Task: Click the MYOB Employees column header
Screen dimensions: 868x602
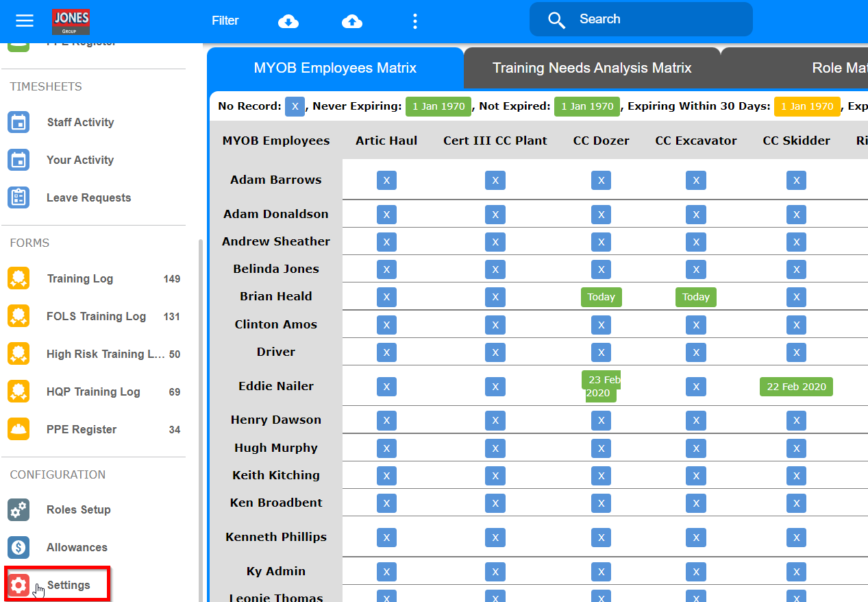Action: click(x=276, y=141)
